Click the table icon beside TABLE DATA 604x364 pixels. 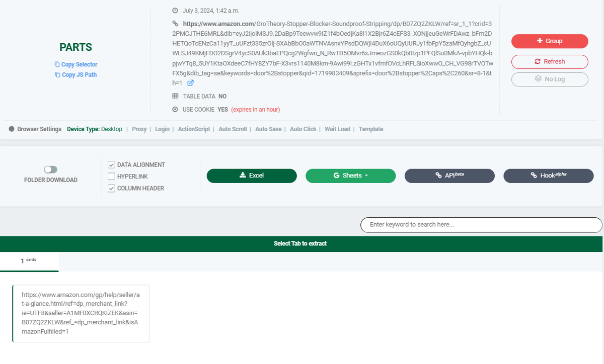[175, 96]
